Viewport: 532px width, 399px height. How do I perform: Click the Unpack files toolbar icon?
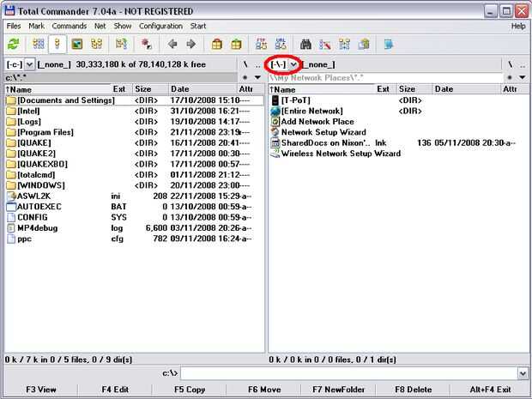(x=236, y=44)
